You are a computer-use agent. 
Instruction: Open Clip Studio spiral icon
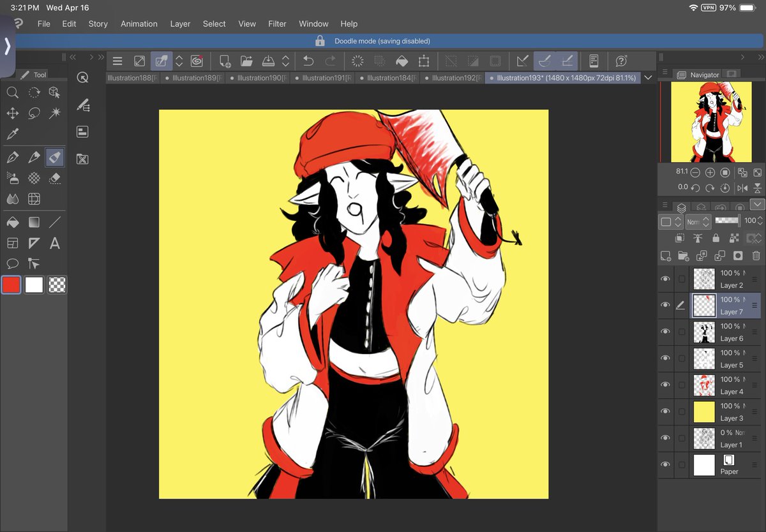(197, 61)
